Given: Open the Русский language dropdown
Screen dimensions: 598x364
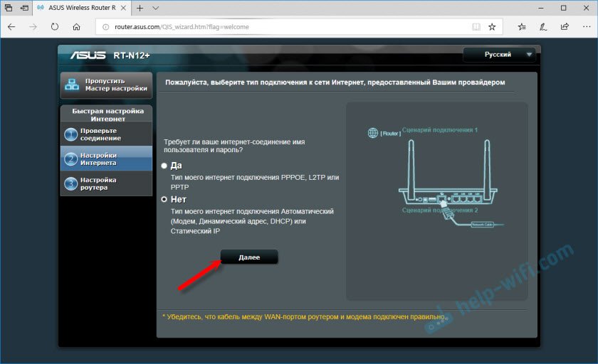Looking at the screenshot, I should click(x=499, y=55).
